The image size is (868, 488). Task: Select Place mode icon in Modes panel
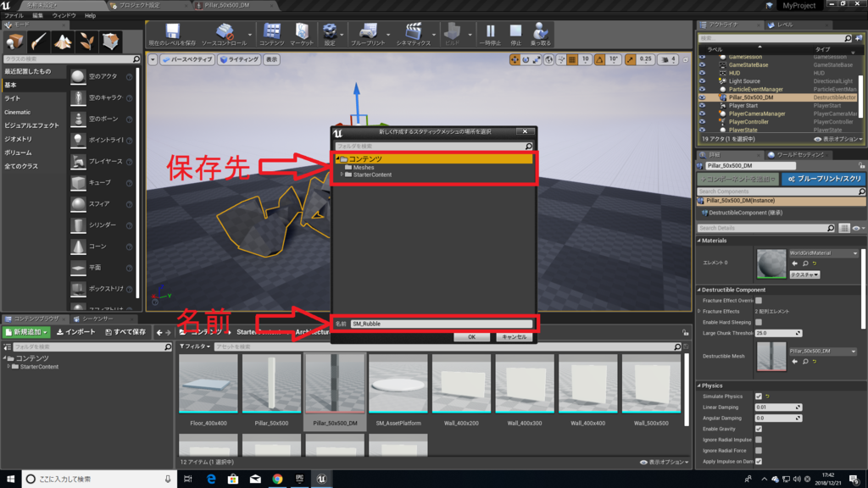pos(14,42)
